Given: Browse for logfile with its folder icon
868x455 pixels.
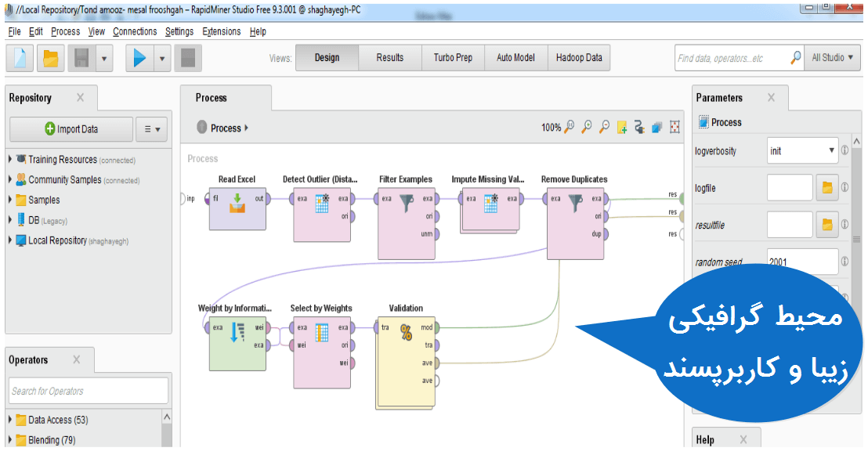Looking at the screenshot, I should (x=827, y=188).
